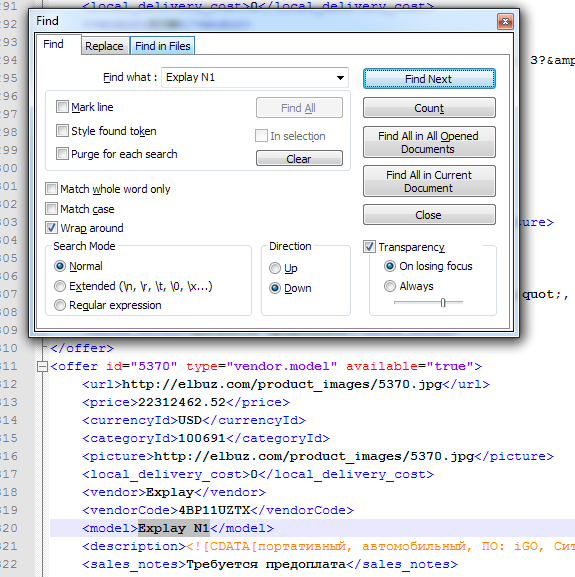Enable Purge for each search checkbox
This screenshot has width=575, height=577.
coord(62,154)
